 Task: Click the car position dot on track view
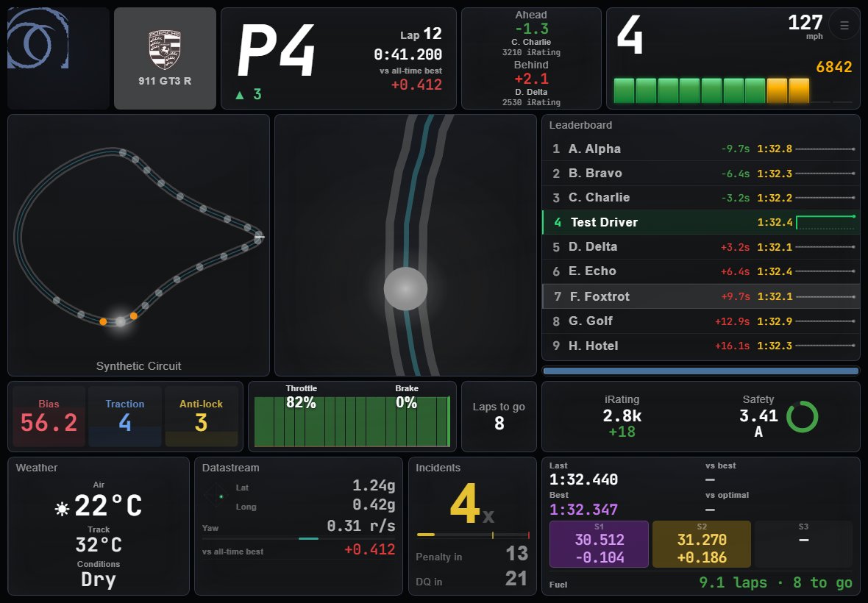click(x=405, y=289)
